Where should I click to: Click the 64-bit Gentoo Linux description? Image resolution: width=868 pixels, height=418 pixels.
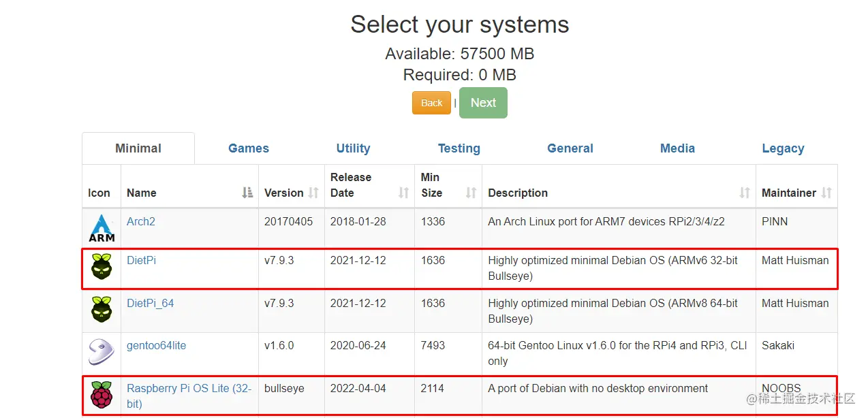coord(617,353)
